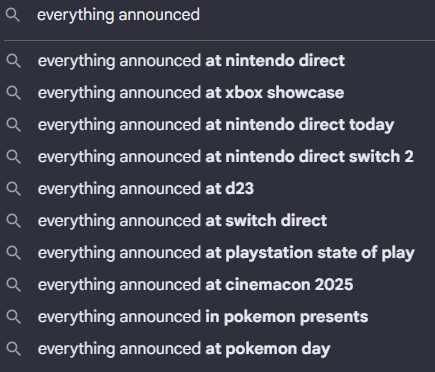Click magnifier icon beside 'at xbox showcase' suggestion
Image resolution: width=435 pixels, height=372 pixels.
(x=14, y=93)
